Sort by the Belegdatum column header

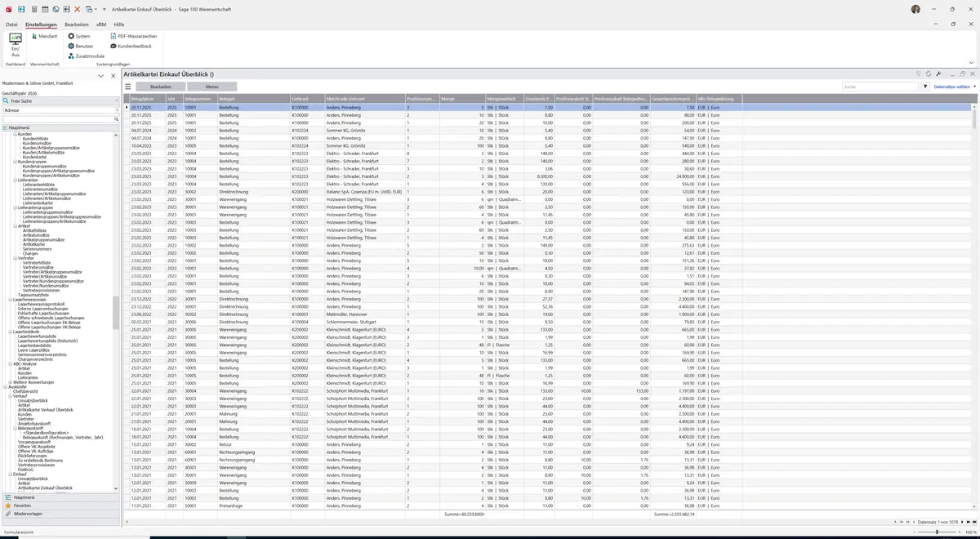point(147,99)
